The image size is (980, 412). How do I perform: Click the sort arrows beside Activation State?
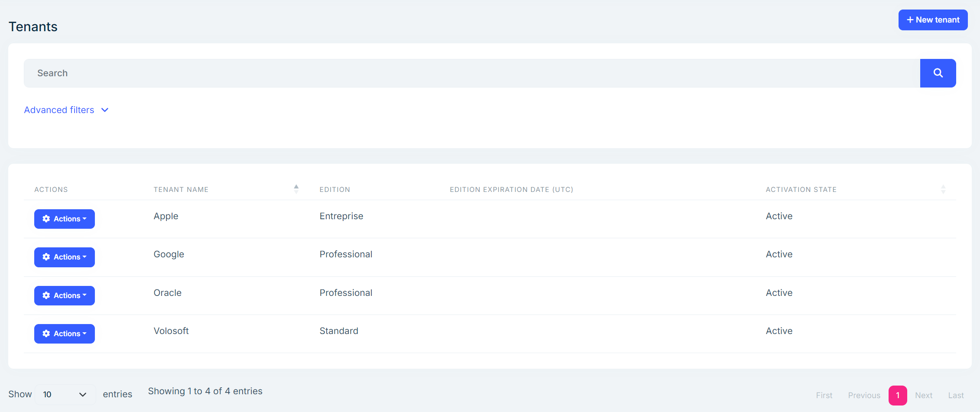click(x=944, y=189)
